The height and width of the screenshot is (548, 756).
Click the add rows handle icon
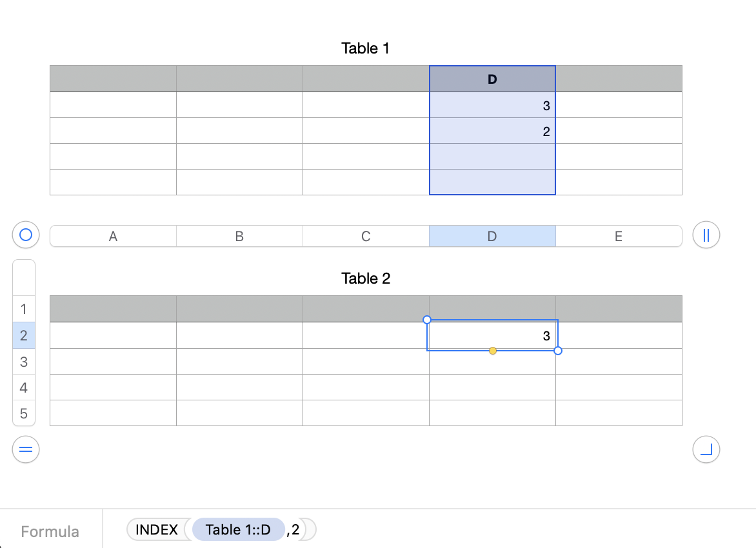[x=26, y=449]
